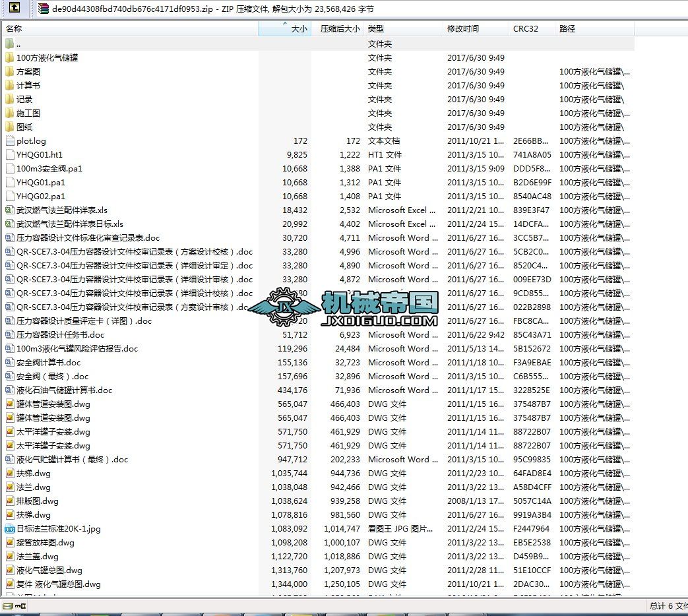Click type '看图王 JPG 图片' cell
This screenshot has height=616, width=688.
click(400, 529)
